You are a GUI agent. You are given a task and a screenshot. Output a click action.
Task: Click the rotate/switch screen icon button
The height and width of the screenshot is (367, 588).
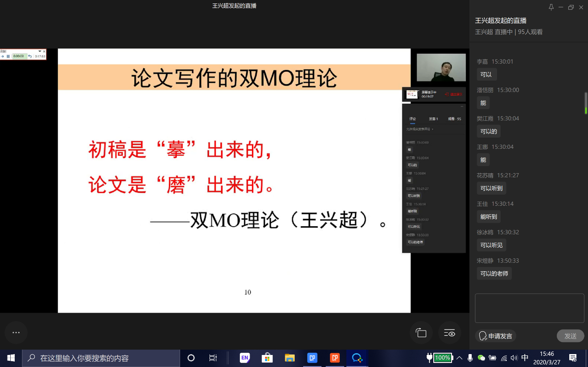pyautogui.click(x=421, y=333)
